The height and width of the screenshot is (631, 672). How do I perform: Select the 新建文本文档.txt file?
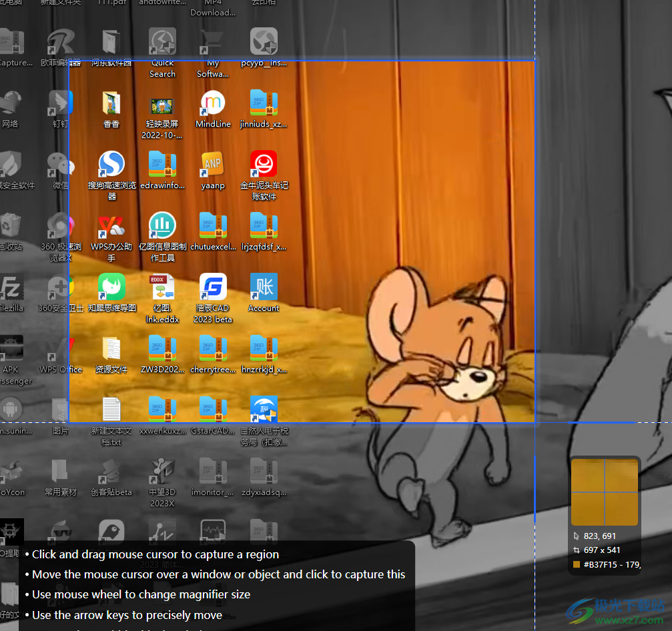(x=111, y=410)
